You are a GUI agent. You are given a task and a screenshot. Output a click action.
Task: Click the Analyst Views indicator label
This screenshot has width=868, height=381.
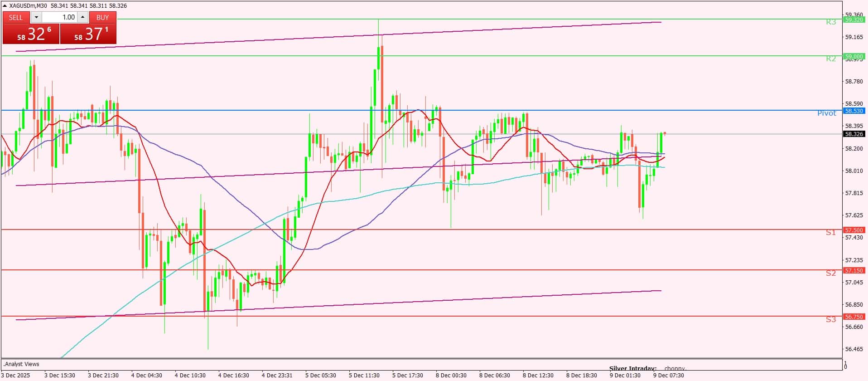[21, 364]
